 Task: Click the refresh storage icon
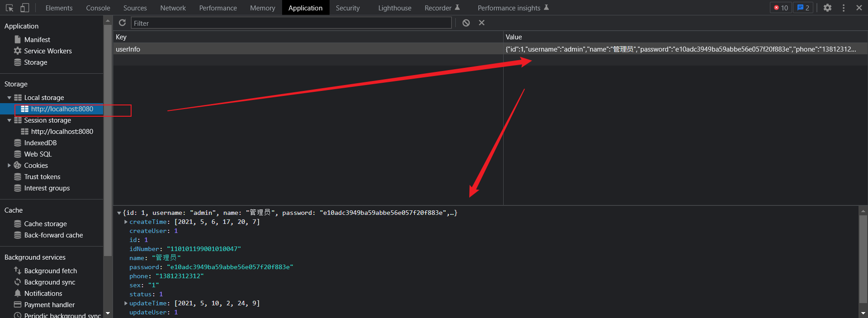(x=122, y=23)
